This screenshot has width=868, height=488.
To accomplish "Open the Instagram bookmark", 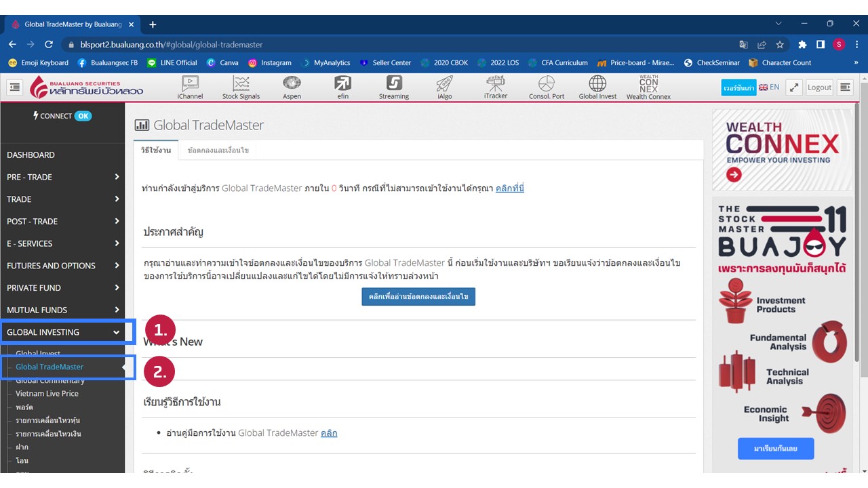I will [270, 62].
